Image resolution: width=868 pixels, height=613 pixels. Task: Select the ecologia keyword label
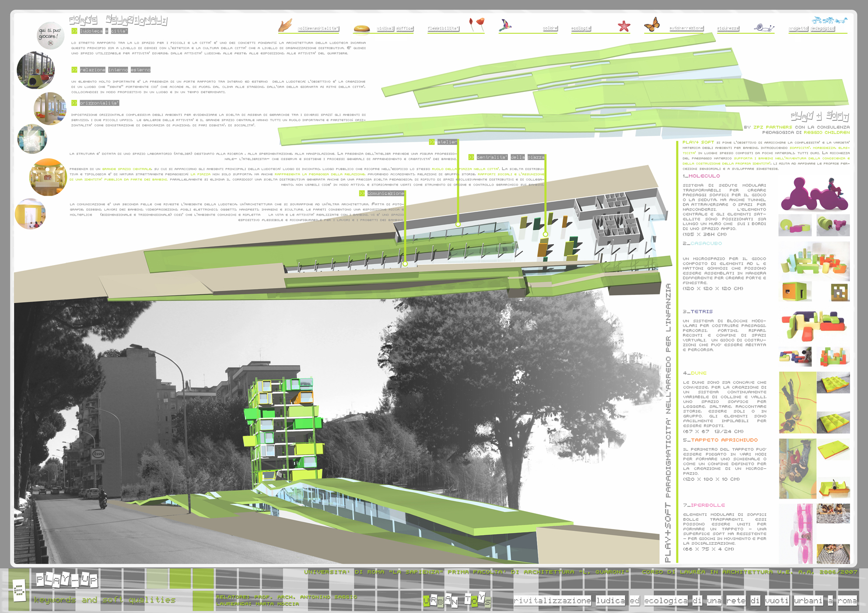tap(581, 28)
